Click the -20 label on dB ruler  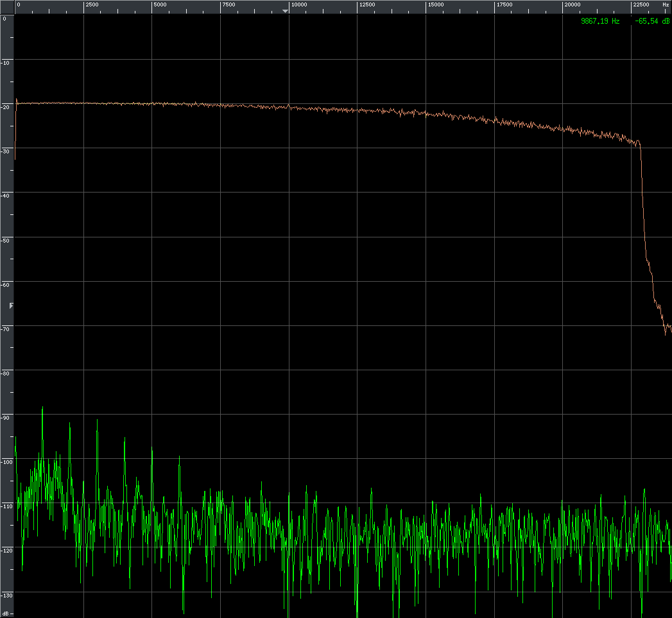[5, 107]
